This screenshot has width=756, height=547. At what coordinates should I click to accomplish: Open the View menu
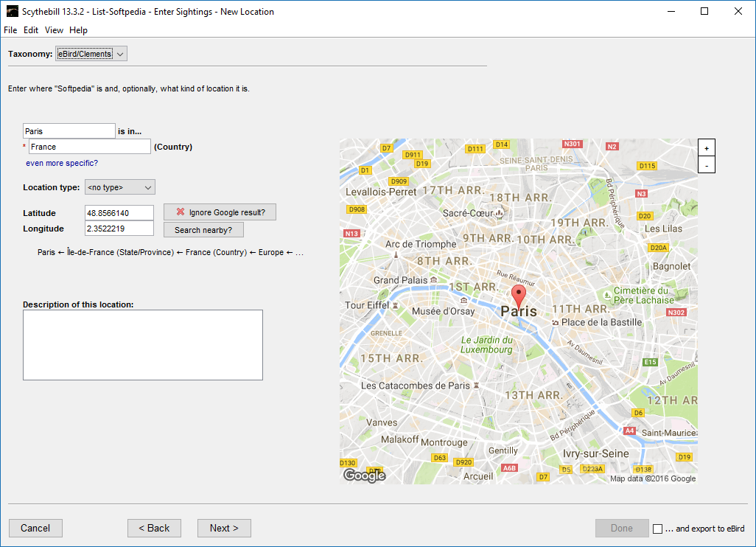click(x=54, y=30)
